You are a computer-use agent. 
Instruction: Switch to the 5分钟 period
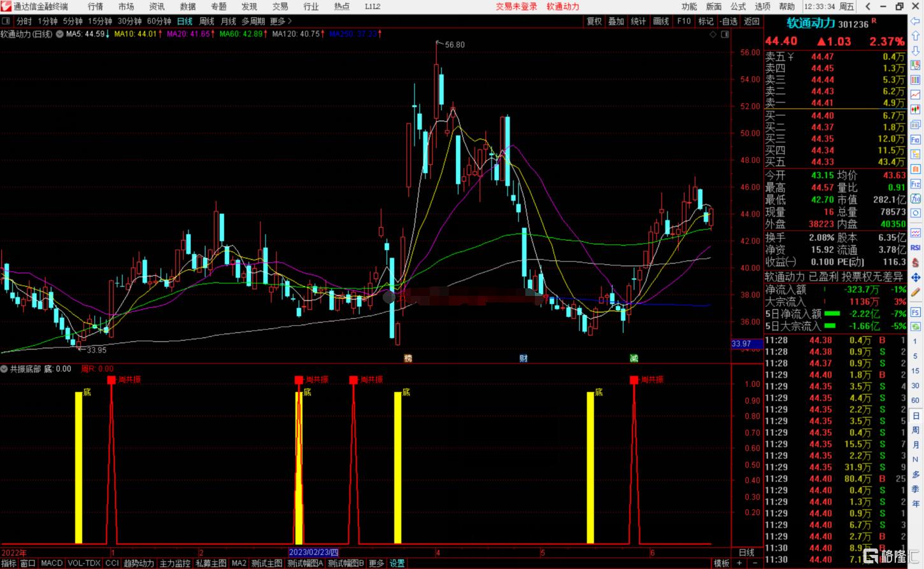coord(73,21)
